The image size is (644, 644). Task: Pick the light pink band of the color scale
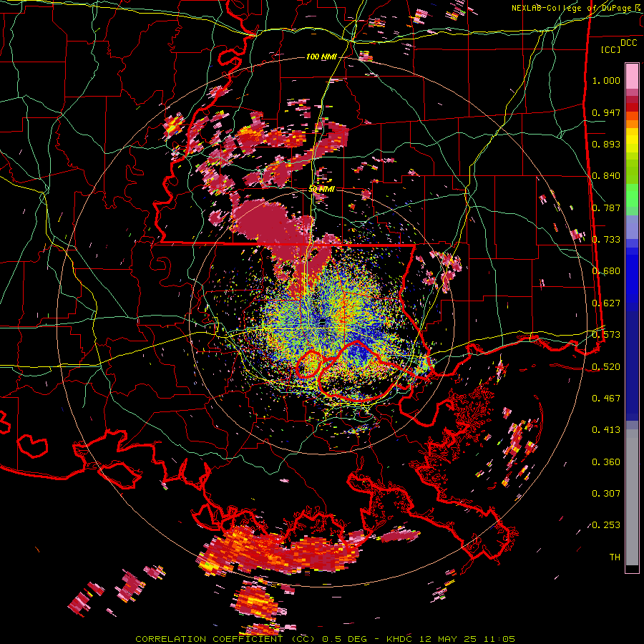point(632,76)
